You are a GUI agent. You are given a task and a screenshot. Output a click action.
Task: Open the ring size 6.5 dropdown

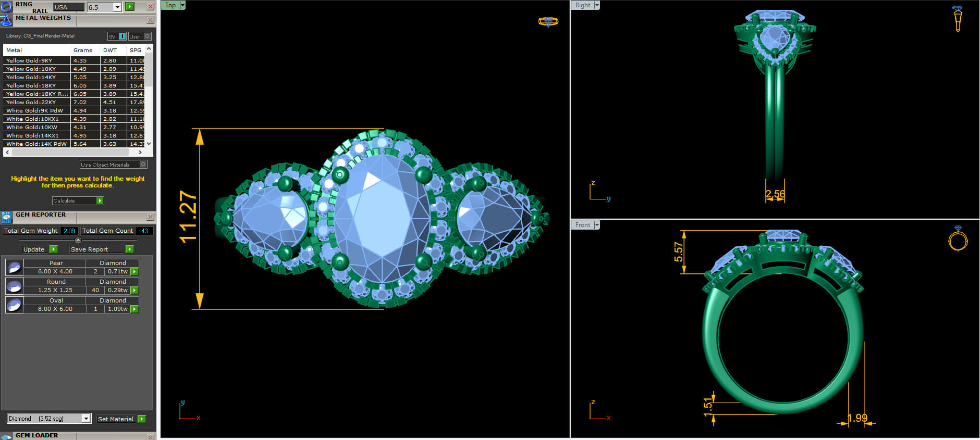point(117,7)
